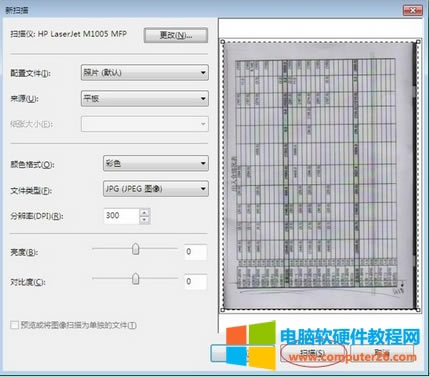This screenshot has width=430, height=377.
Task: Open the 配置文件 profile dropdown
Action: pos(145,72)
